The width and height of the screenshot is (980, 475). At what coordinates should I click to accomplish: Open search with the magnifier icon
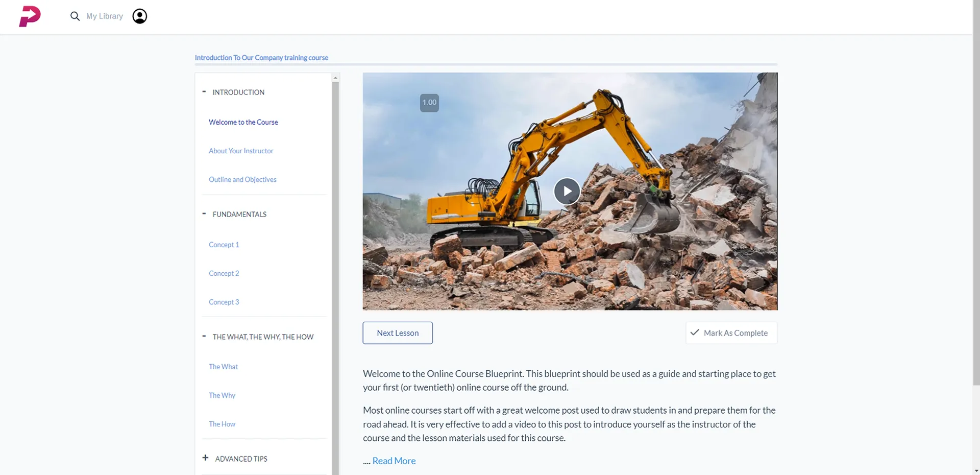click(75, 16)
